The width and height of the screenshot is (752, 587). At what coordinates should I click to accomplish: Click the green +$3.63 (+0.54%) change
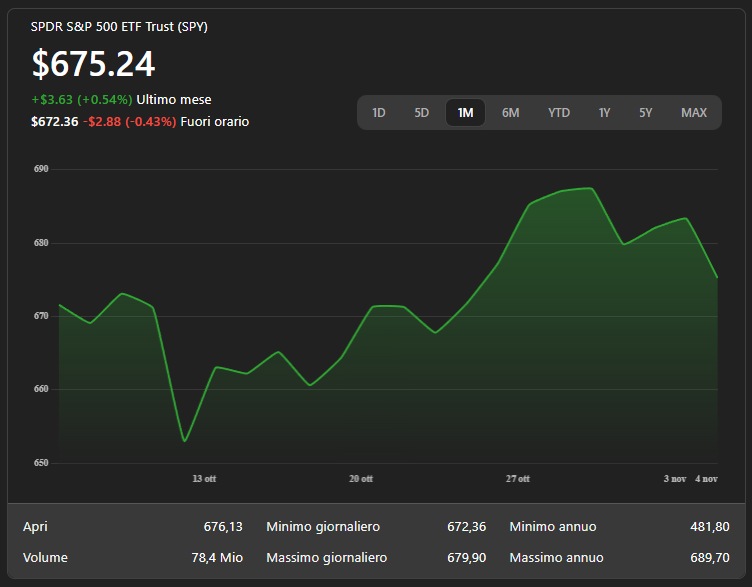pos(82,100)
